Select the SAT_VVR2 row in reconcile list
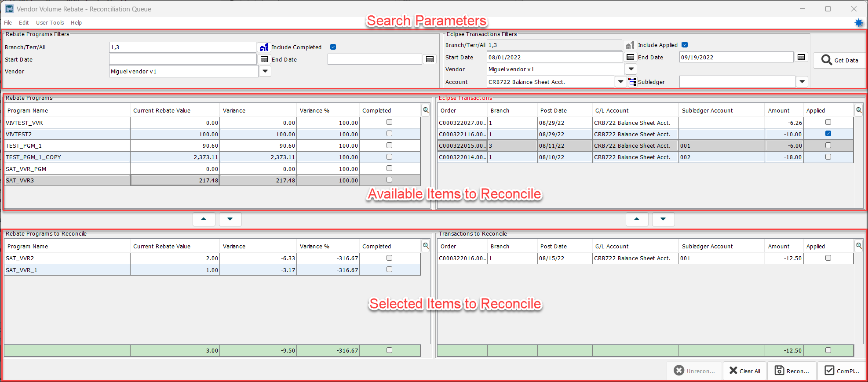The width and height of the screenshot is (868, 382). (66, 258)
